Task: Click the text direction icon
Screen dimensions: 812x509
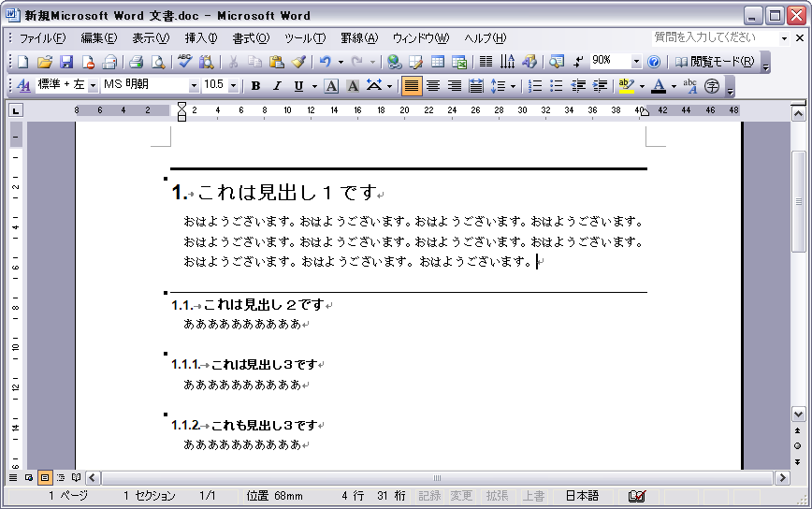Action: [507, 62]
